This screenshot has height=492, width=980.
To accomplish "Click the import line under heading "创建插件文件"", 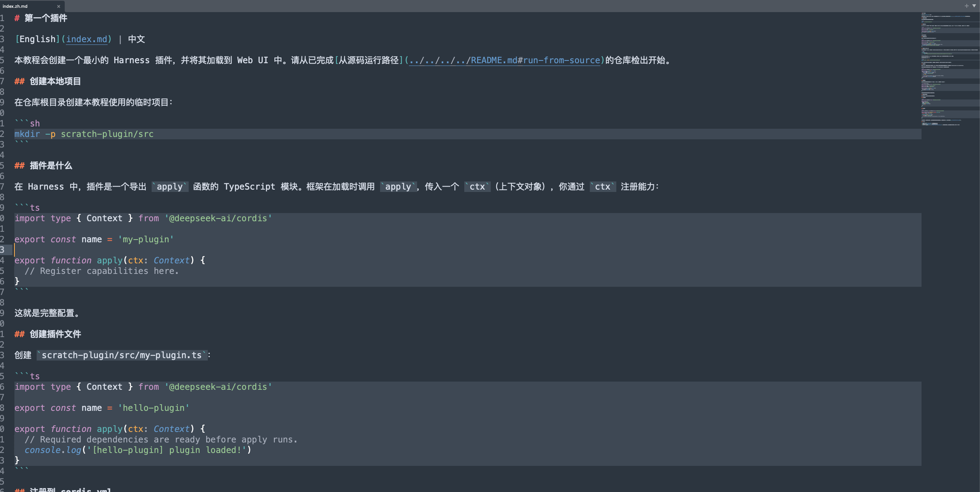I will [x=143, y=387].
